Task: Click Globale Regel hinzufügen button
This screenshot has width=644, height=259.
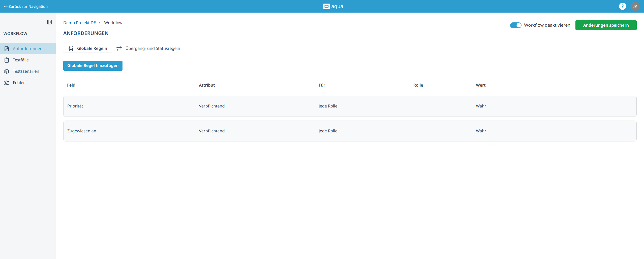Action: point(93,66)
